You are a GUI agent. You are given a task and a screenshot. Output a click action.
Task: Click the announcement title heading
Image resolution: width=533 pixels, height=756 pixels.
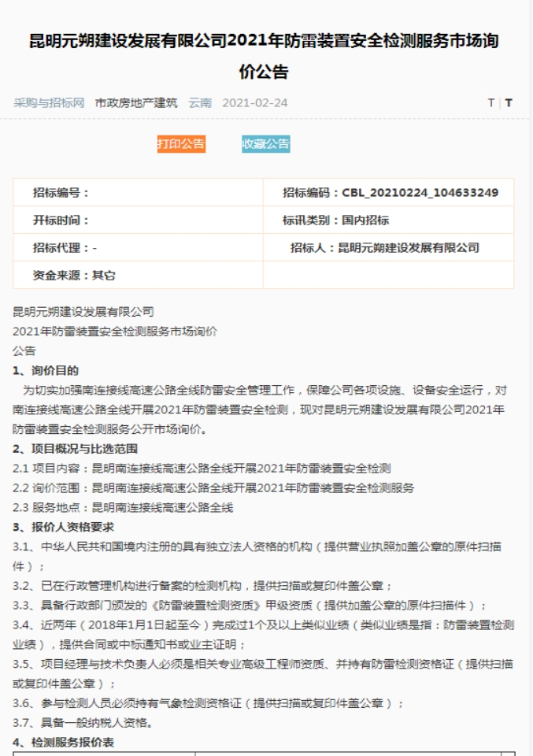(x=265, y=57)
